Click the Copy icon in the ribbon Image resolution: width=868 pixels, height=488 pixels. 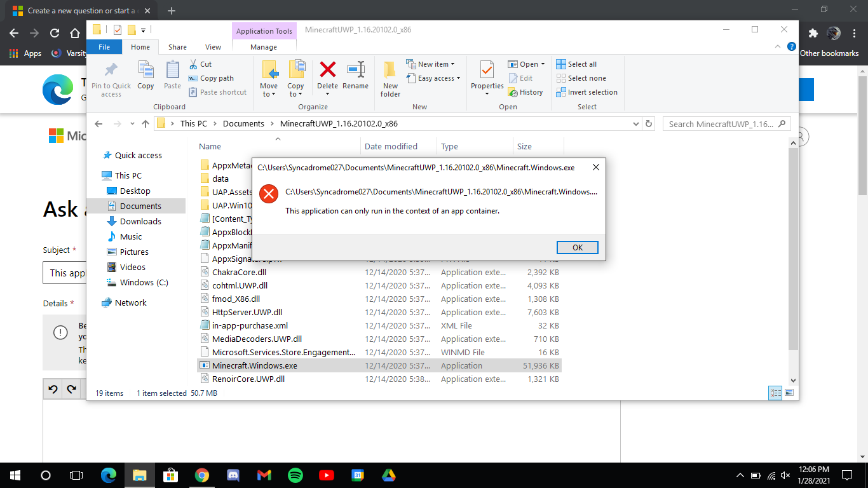coord(146,72)
